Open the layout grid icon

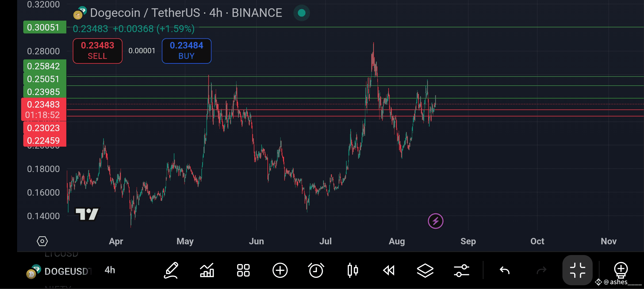pos(243,270)
